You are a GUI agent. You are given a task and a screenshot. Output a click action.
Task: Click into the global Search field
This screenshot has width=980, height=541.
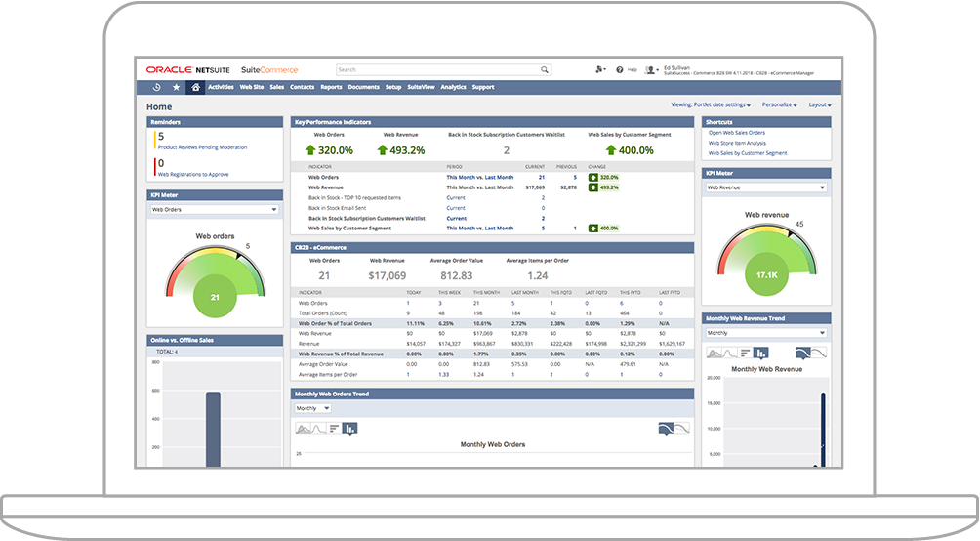[x=437, y=70]
